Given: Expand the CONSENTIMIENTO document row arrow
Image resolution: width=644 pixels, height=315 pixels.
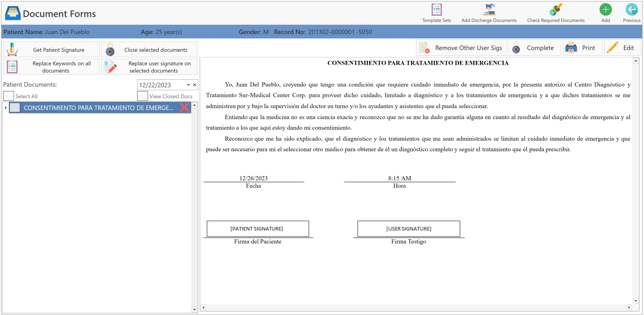Looking at the screenshot, I should pos(5,107).
